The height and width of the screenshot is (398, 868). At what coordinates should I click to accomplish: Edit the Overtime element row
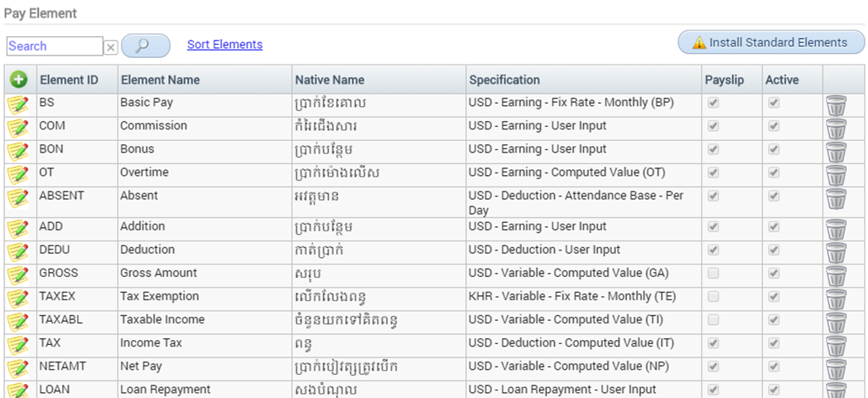point(18,175)
